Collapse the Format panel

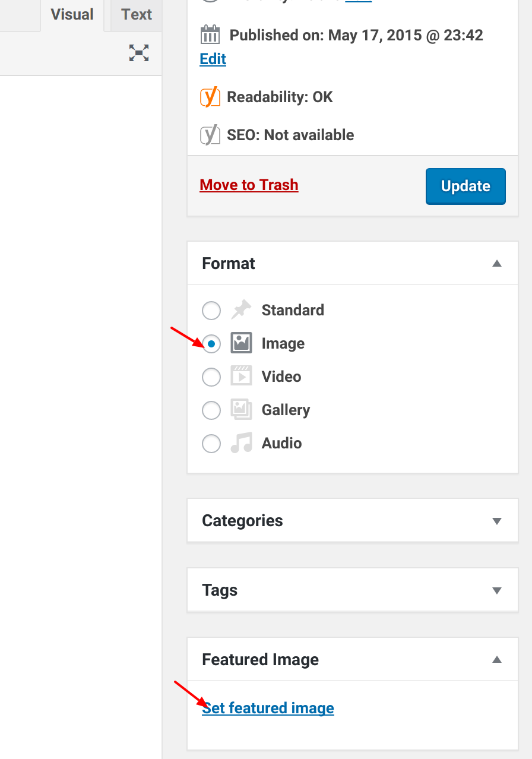(497, 264)
